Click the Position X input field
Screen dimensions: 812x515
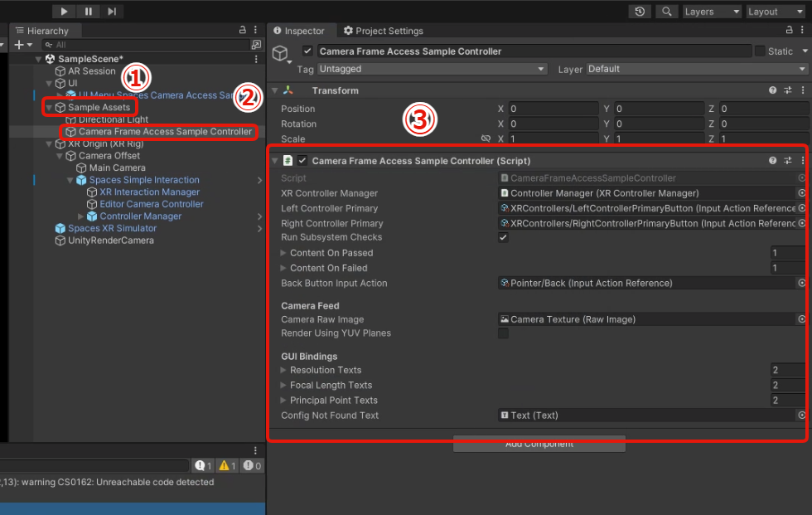553,109
